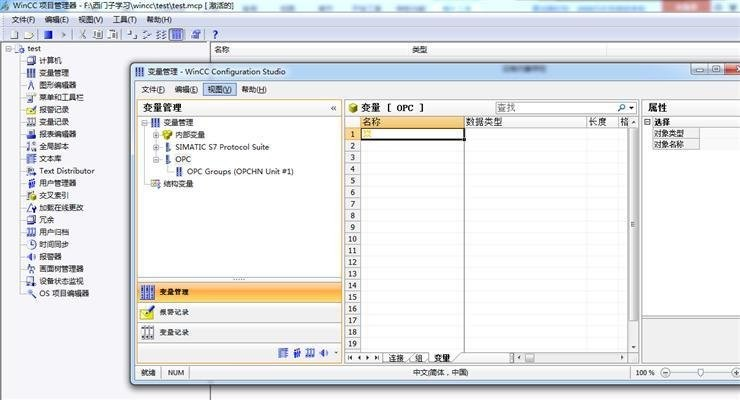Select OPC Groups (OPCHN Unit #1)
This screenshot has height=400, width=740.
240,172
